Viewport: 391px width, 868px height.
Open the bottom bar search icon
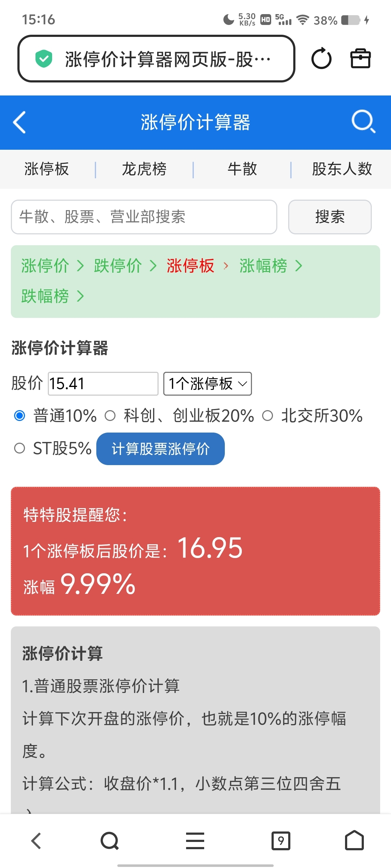pyautogui.click(x=110, y=840)
